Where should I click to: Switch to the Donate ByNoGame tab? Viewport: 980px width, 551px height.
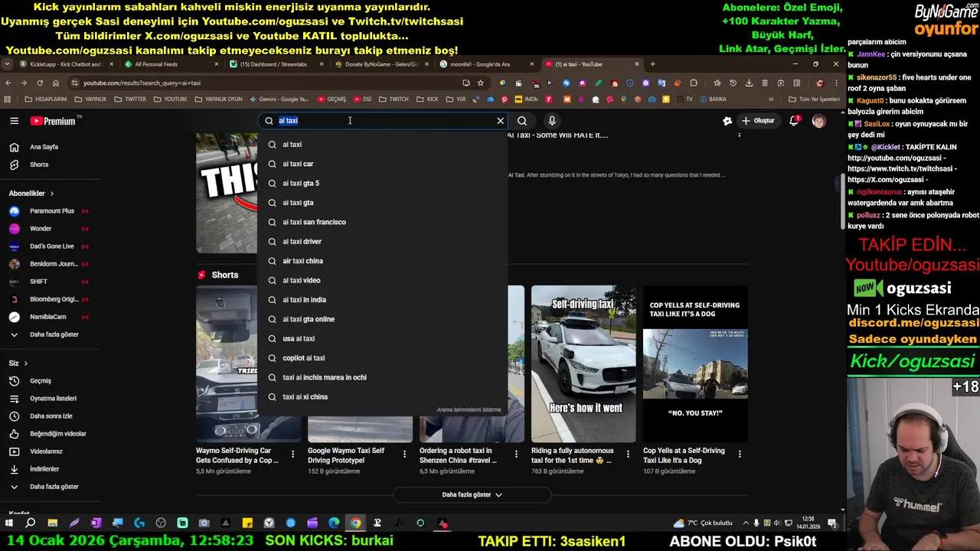[x=381, y=64]
